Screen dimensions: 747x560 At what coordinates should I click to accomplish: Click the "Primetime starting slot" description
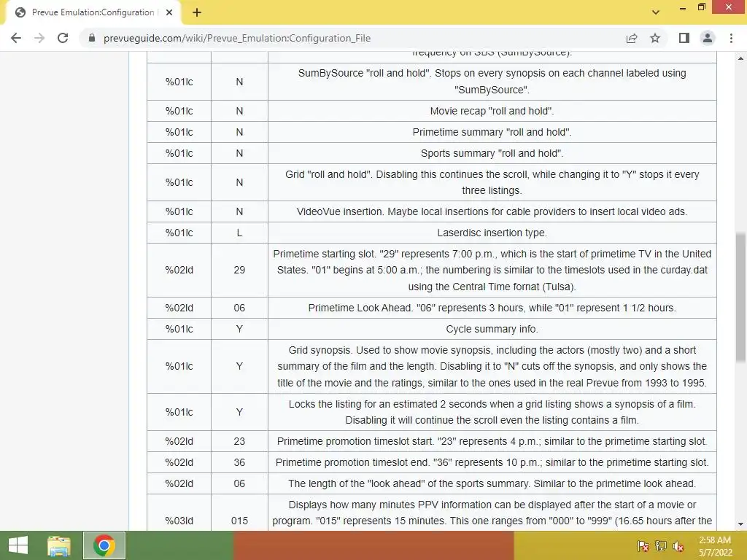click(x=492, y=270)
